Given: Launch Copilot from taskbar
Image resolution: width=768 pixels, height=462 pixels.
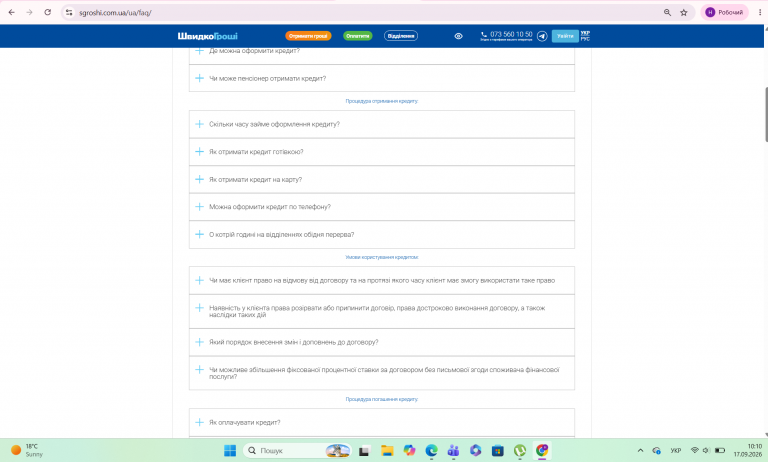Looking at the screenshot, I should click(409, 450).
